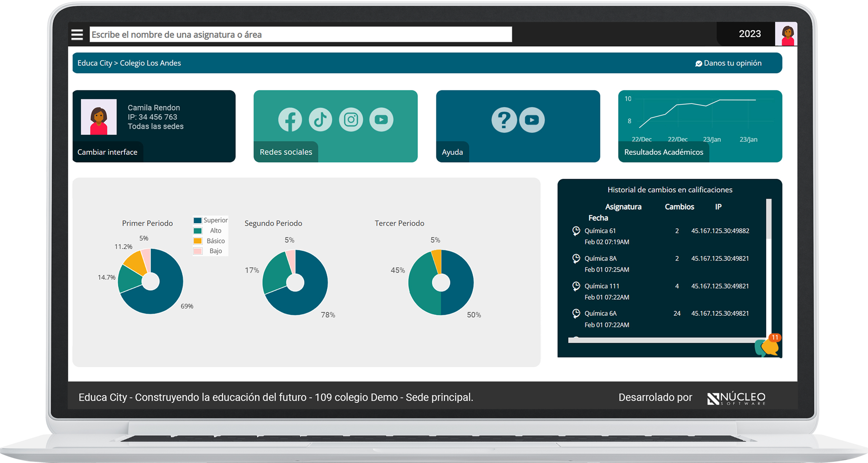The height and width of the screenshot is (463, 868).
Task: Open the hamburger menu
Action: point(77,34)
